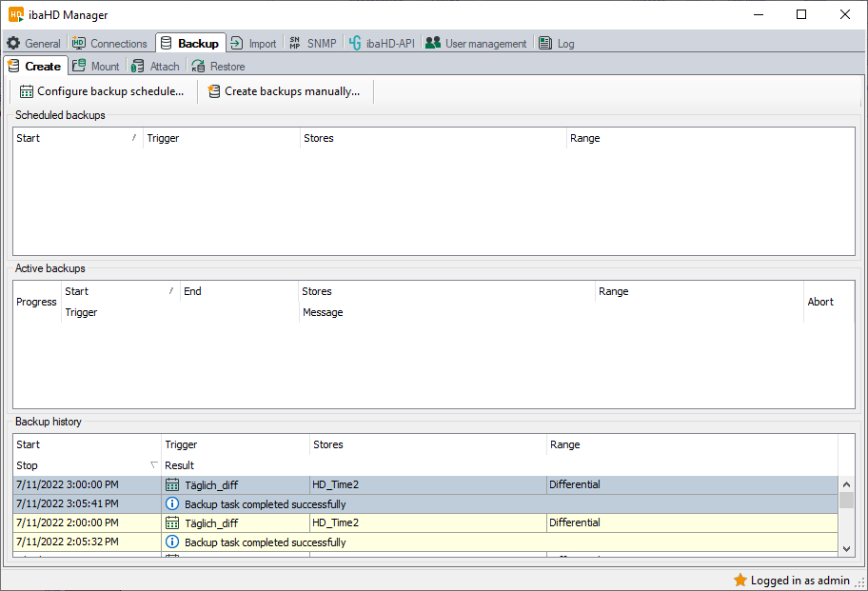Click the database icon on Create backups manually
Image resolution: width=868 pixels, height=591 pixels.
(214, 91)
